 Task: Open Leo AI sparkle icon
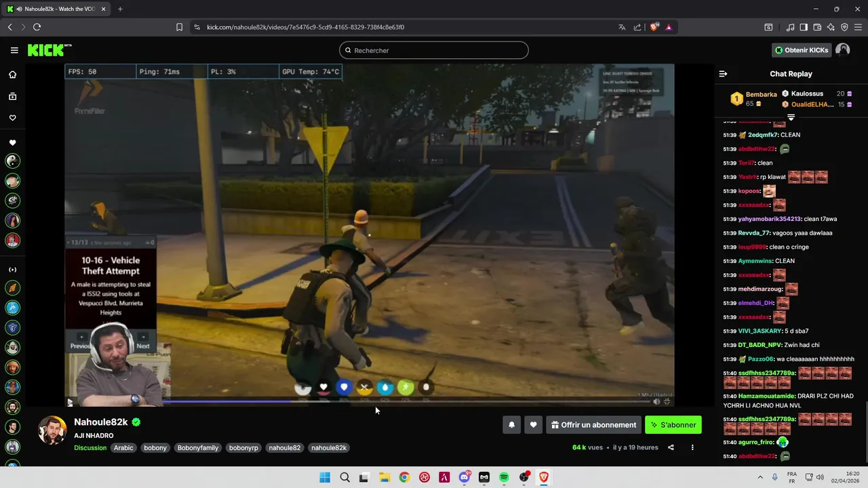[831, 27]
